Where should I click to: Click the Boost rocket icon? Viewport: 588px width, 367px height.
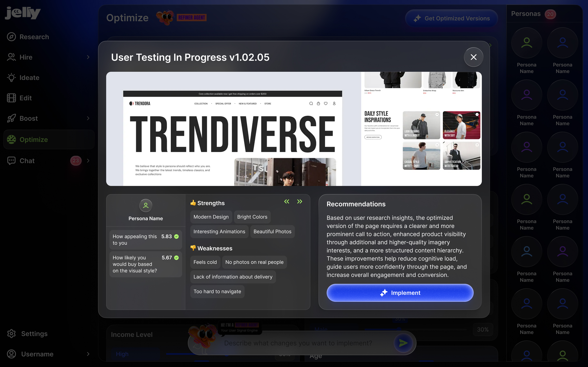(11, 118)
